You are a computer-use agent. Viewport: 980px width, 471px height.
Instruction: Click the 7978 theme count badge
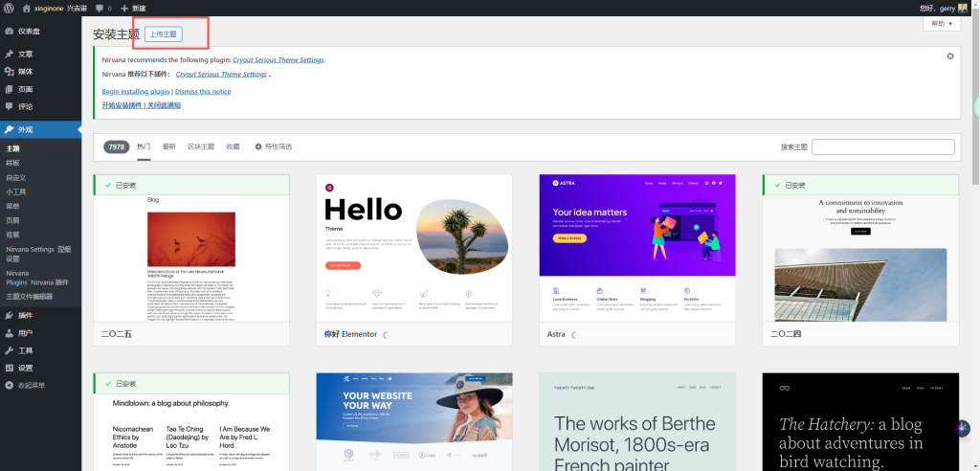click(116, 147)
